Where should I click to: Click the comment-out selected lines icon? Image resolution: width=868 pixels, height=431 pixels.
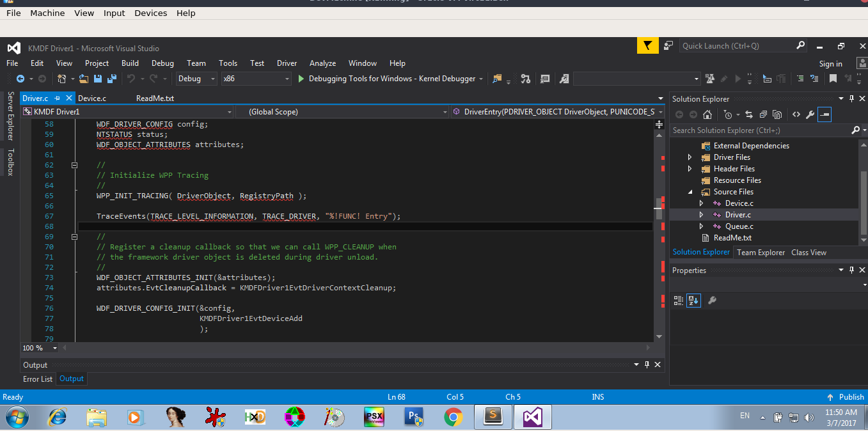click(x=800, y=79)
